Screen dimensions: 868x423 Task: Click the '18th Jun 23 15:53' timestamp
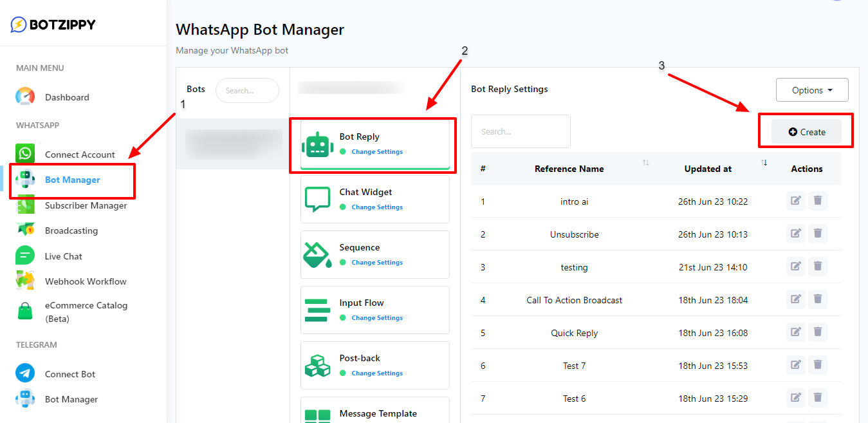(x=713, y=366)
